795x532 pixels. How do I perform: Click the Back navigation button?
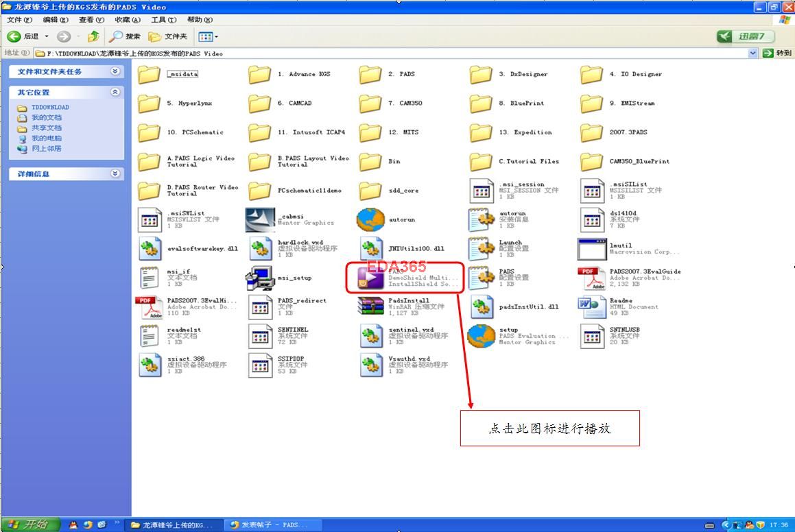click(23, 36)
